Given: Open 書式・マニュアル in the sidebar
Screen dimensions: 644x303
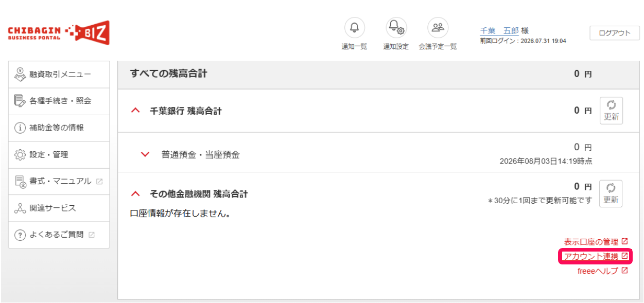Looking at the screenshot, I should pos(59,181).
